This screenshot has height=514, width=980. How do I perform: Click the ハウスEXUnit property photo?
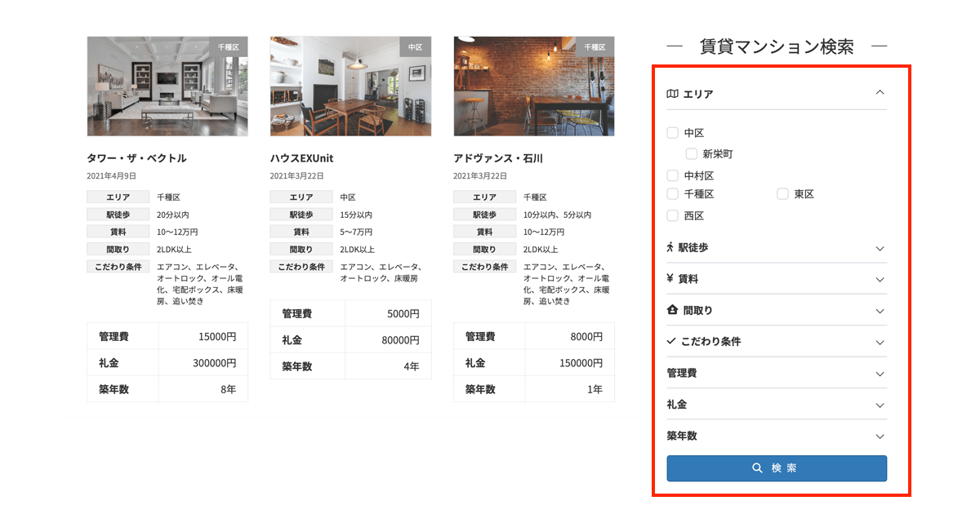350,85
